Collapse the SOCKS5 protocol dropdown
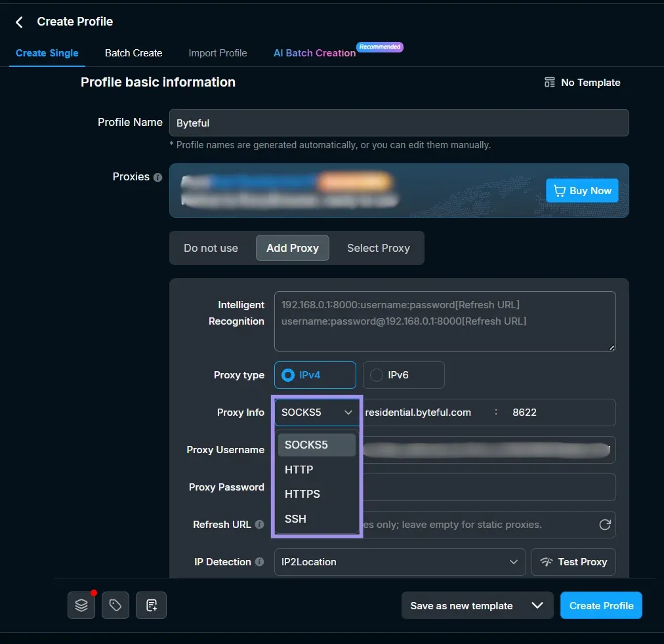This screenshot has width=664, height=644. (x=316, y=413)
